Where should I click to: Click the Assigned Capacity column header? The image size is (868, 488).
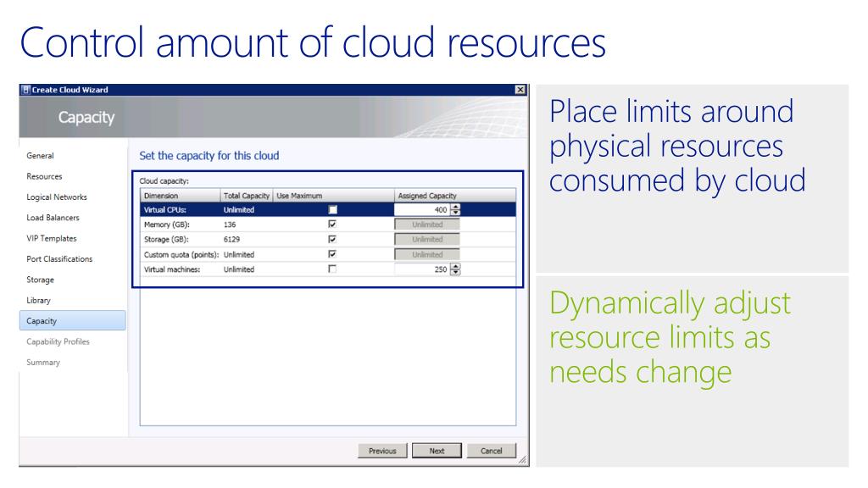tap(454, 196)
